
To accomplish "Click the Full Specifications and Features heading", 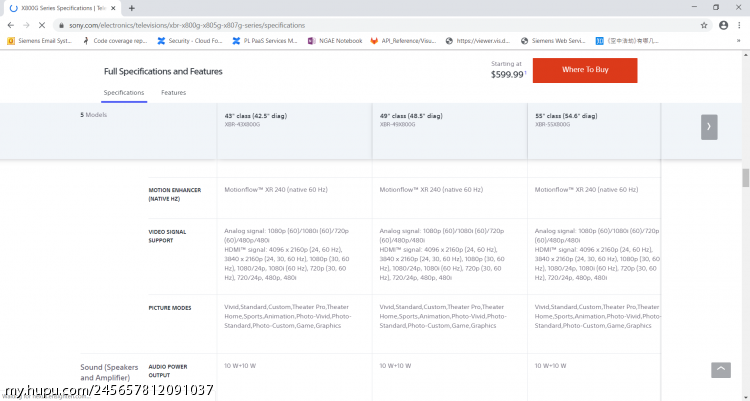I will 163,71.
